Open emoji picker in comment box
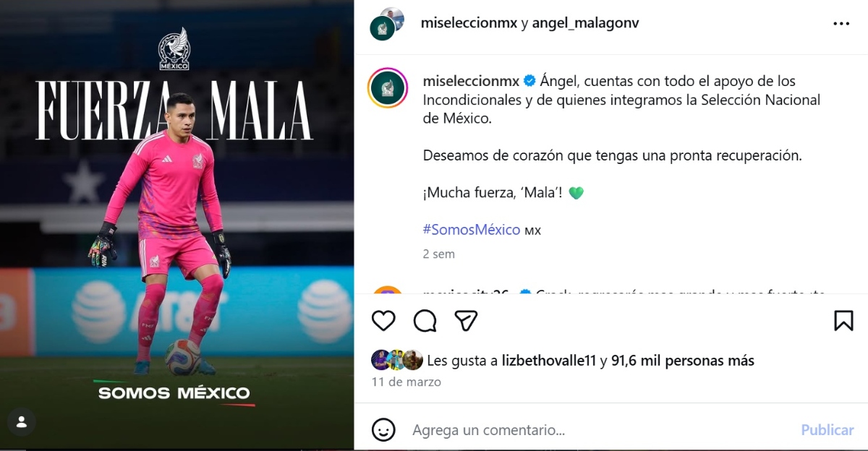 pyautogui.click(x=383, y=429)
